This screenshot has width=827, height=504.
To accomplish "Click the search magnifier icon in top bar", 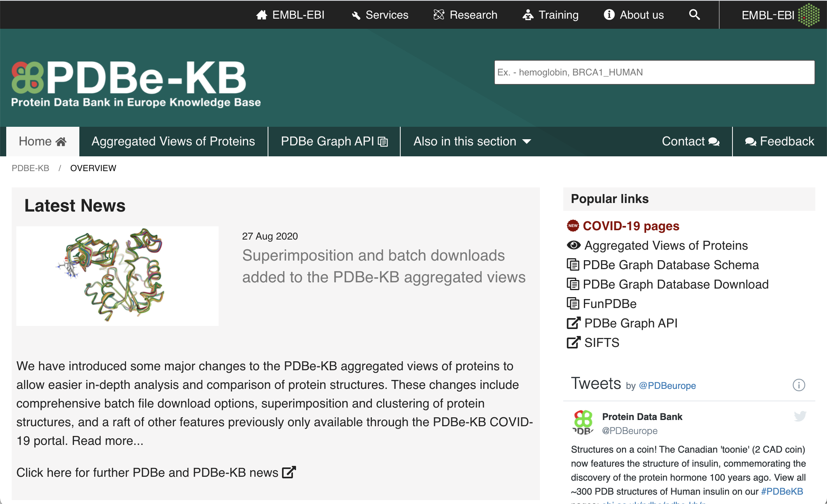I will pos(694,15).
